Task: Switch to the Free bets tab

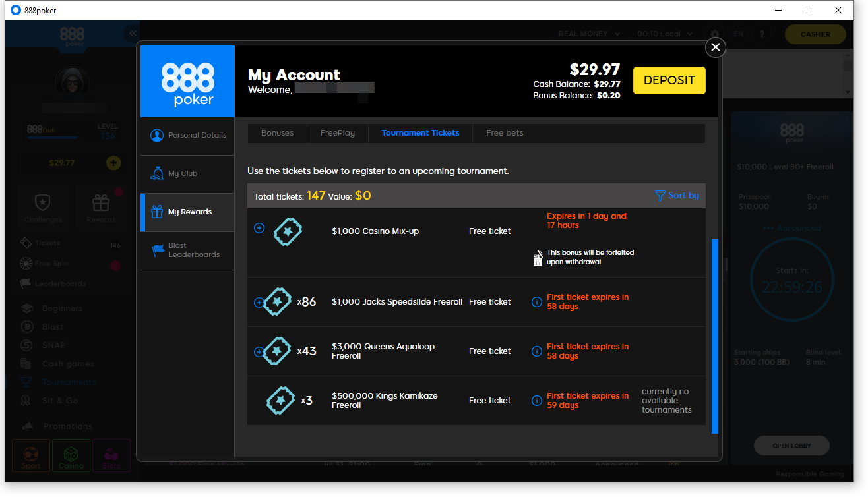Action: tap(505, 133)
